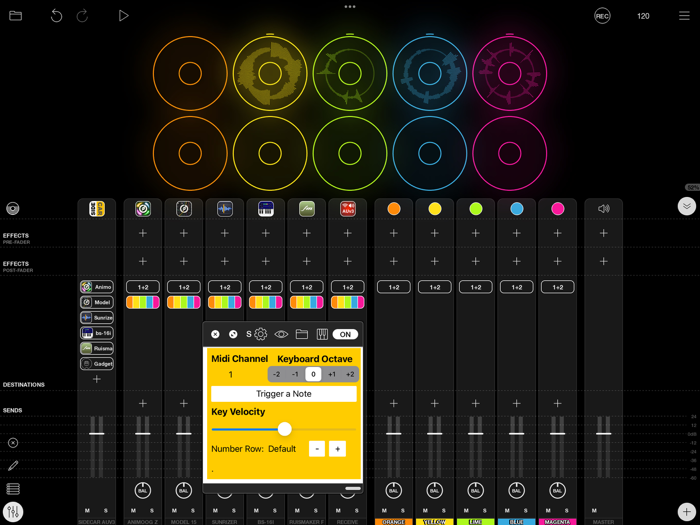
Task: Open the hamburger main menu
Action: coord(684,16)
